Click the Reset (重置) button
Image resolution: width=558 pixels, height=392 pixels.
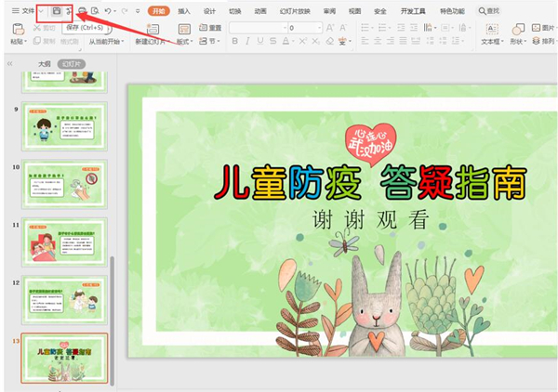210,28
